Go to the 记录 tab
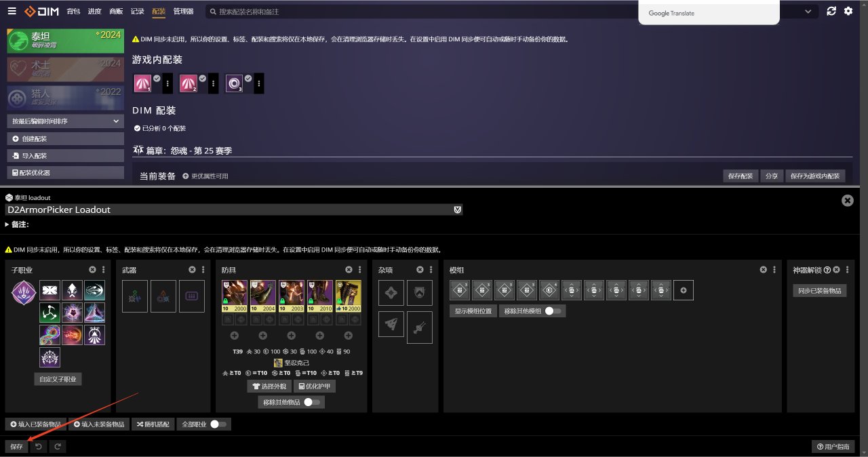 pyautogui.click(x=137, y=12)
